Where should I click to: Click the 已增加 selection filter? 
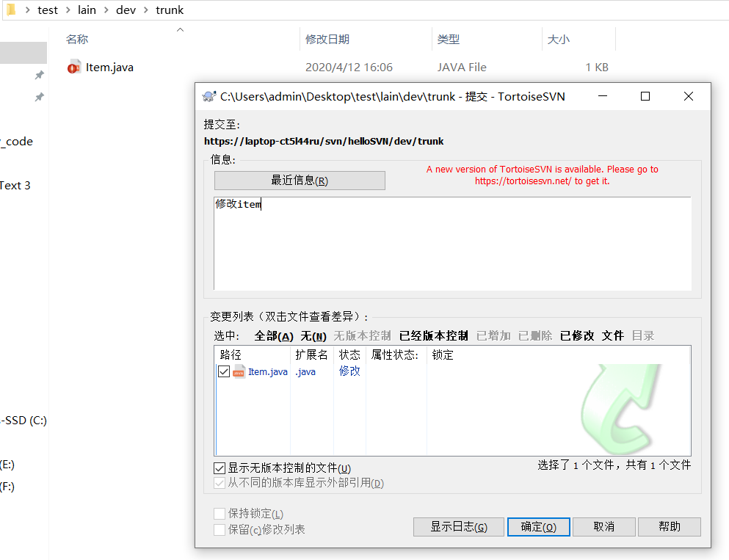[x=493, y=336]
